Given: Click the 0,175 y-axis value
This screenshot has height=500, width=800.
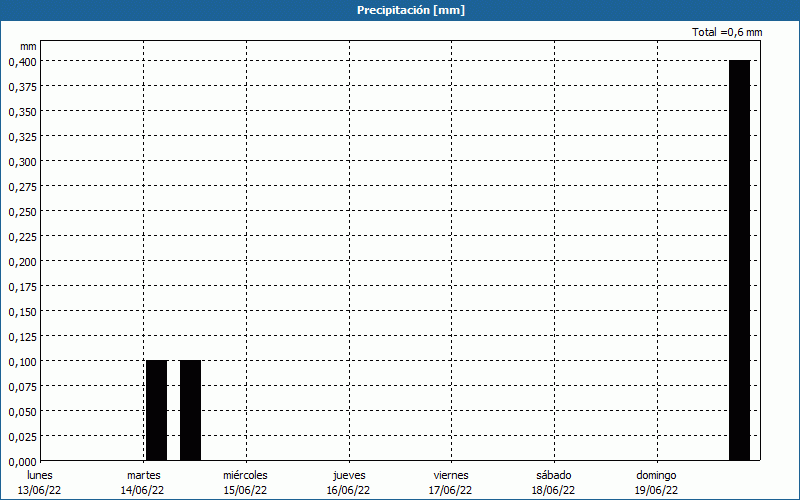Looking at the screenshot, I should [23, 287].
